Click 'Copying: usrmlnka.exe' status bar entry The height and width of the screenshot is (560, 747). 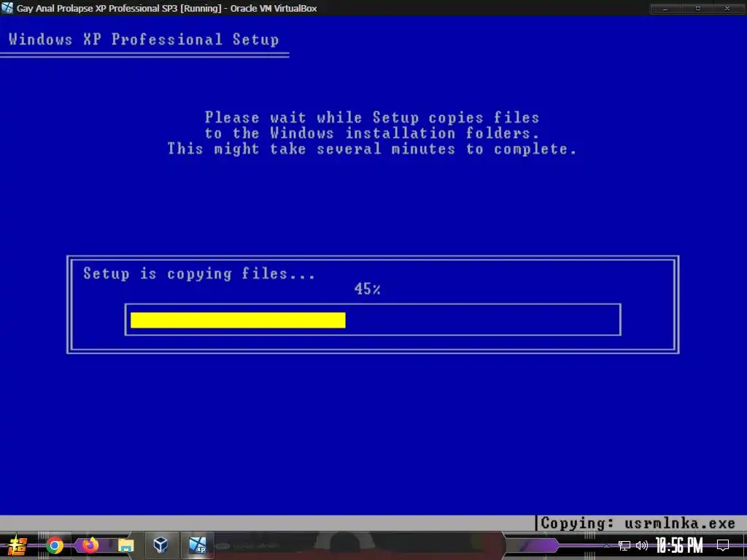(638, 524)
